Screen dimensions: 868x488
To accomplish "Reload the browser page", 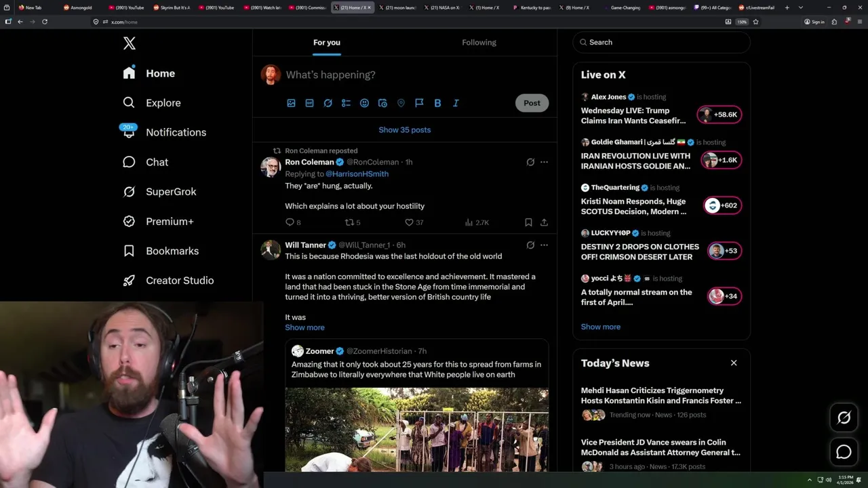I will tap(45, 22).
